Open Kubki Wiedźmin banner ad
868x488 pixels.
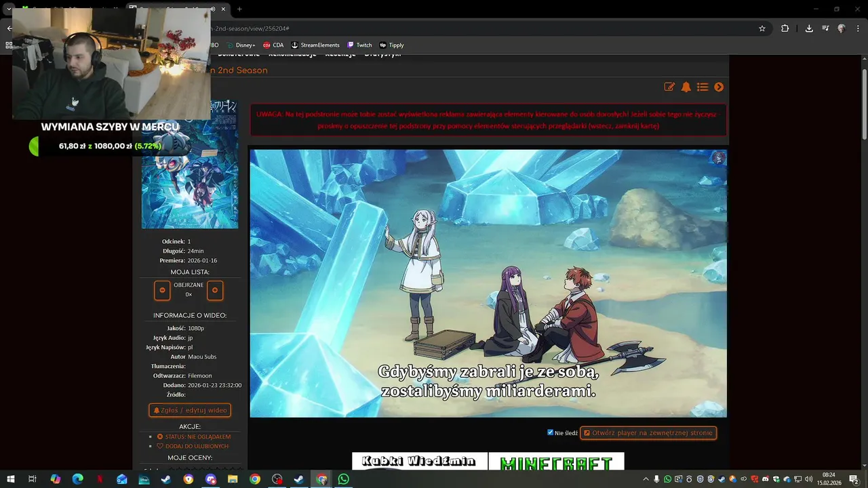pos(419,462)
